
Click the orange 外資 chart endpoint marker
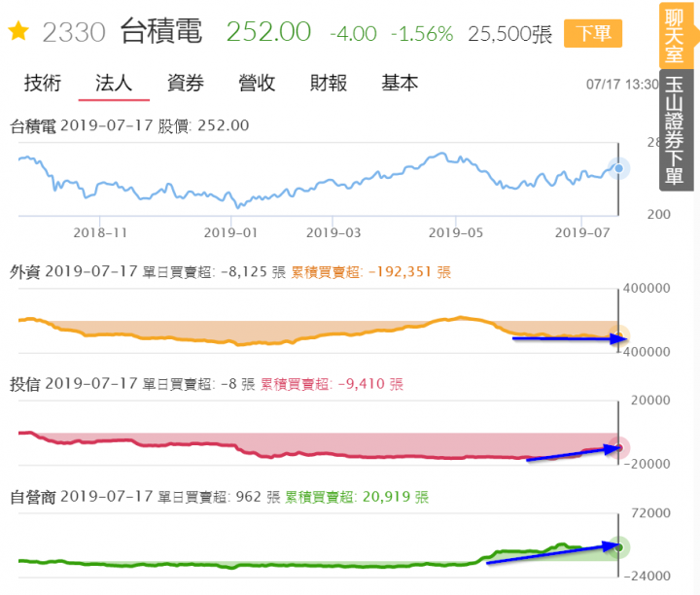click(618, 337)
